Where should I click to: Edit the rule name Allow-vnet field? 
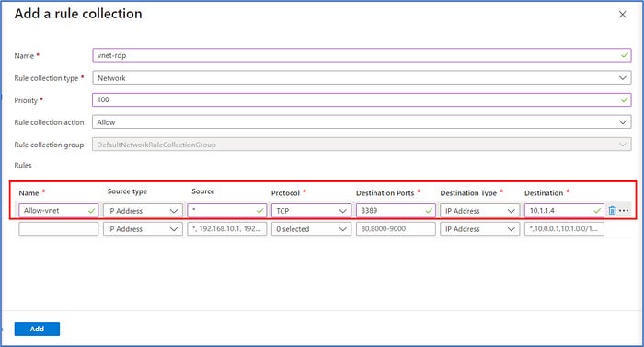point(58,211)
